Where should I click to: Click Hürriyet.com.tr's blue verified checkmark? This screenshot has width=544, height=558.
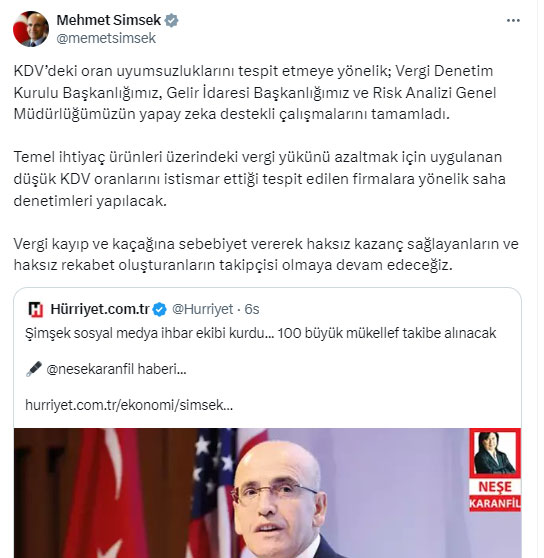pos(159,309)
